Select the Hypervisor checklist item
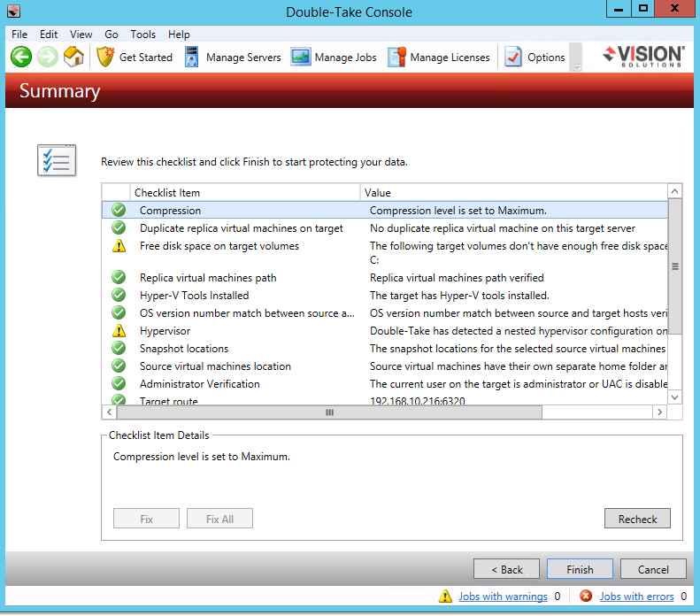700x616 pixels. [x=385, y=331]
